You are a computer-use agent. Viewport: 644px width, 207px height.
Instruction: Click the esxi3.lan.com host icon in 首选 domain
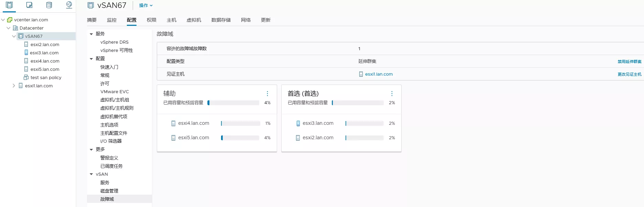pyautogui.click(x=298, y=123)
